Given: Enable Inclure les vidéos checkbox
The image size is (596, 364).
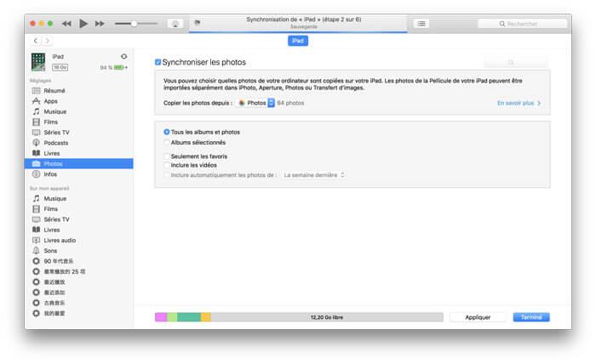Looking at the screenshot, I should pyautogui.click(x=167, y=165).
